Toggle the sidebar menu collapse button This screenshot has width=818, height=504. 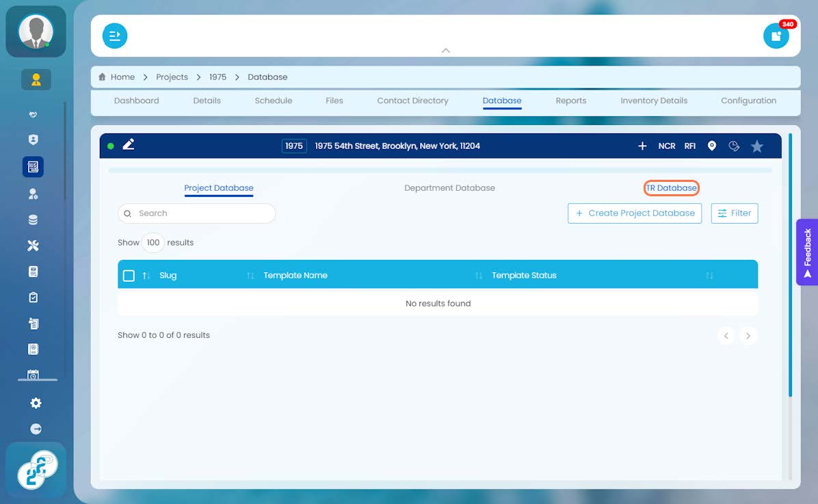point(115,36)
